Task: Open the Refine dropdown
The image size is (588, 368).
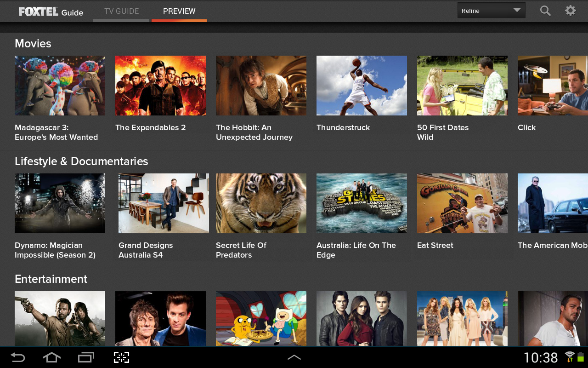Action: click(491, 11)
